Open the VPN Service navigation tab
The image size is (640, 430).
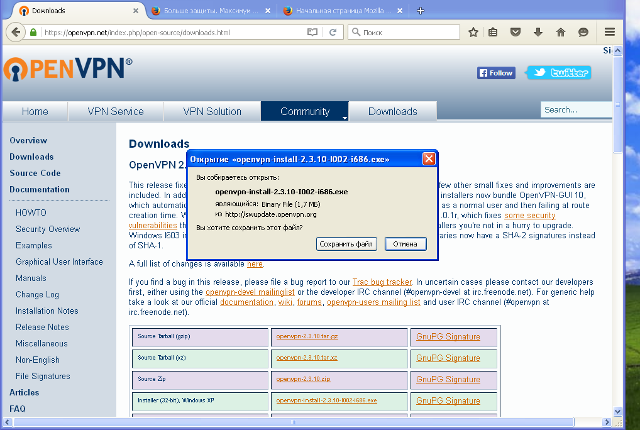coord(115,111)
